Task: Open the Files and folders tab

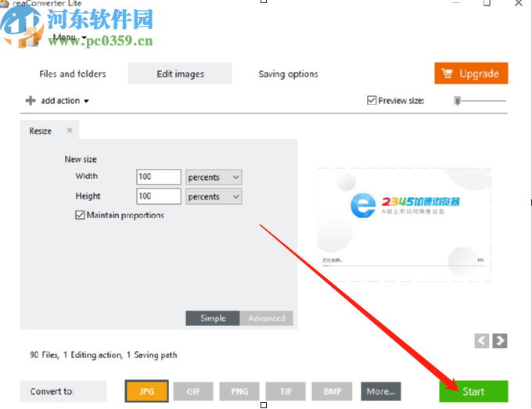Action: pyautogui.click(x=73, y=74)
